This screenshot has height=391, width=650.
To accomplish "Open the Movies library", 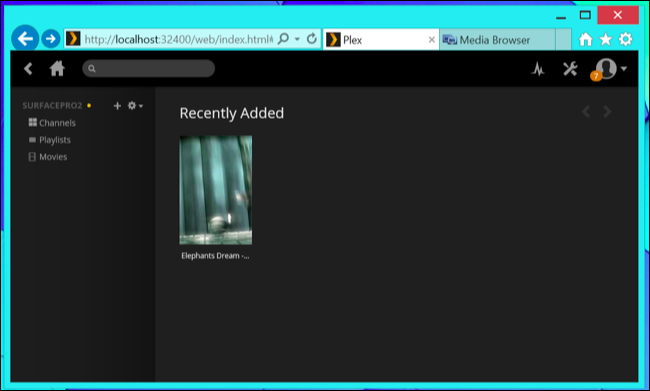I will pos(48,157).
